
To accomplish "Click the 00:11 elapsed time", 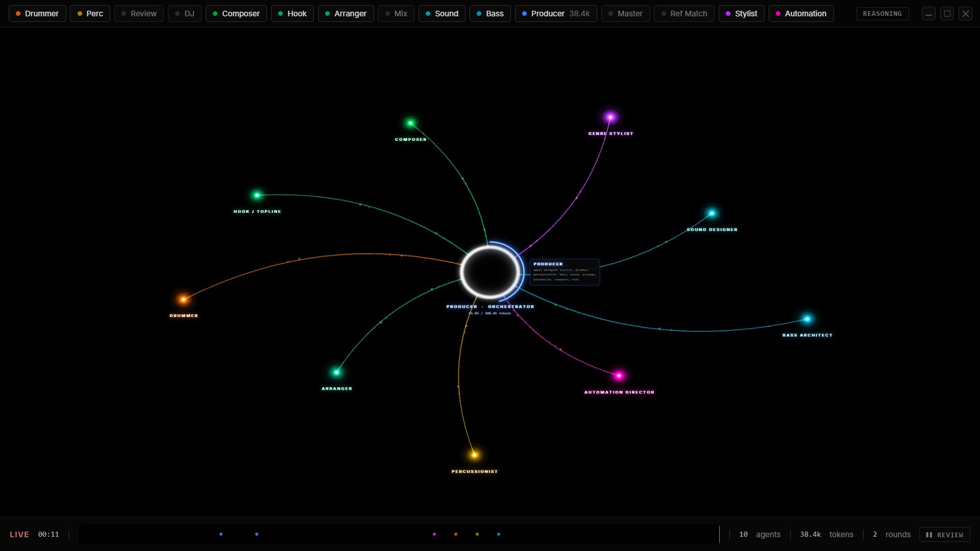I will (x=48, y=534).
